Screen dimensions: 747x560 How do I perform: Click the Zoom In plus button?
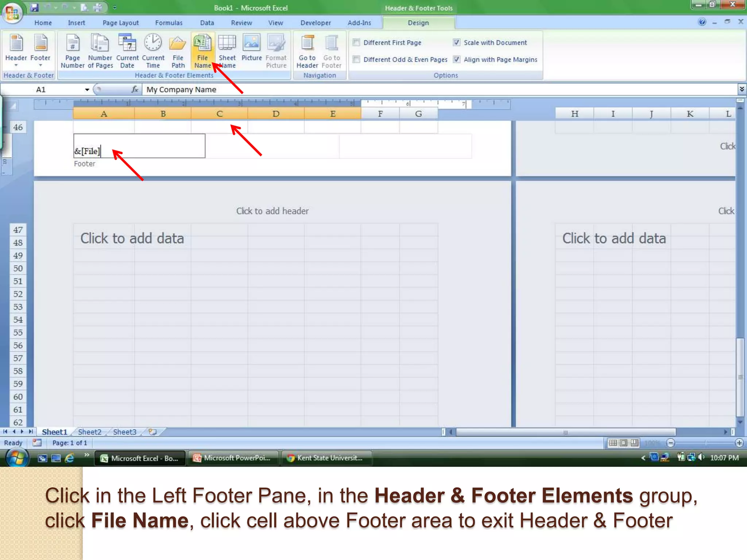pos(739,443)
